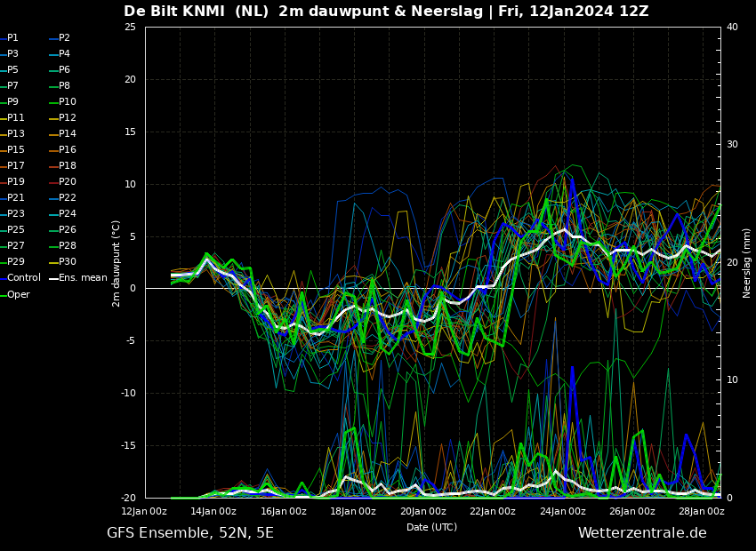Screen dimensions: 756x551
Task: Select the '12Jan 00z' date tick
Action: tap(144, 512)
